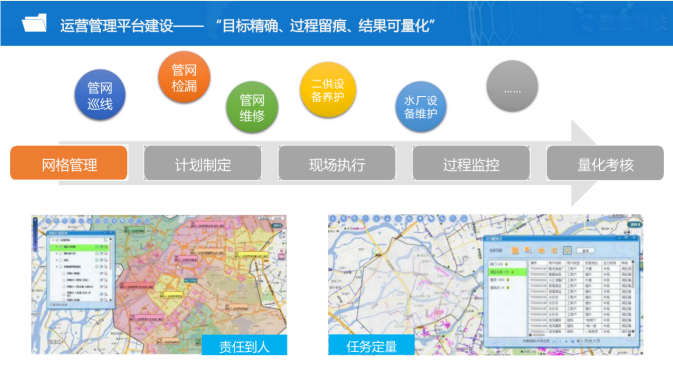
Task: Select the yellow 二供设备养护 circle
Action: click(x=328, y=90)
